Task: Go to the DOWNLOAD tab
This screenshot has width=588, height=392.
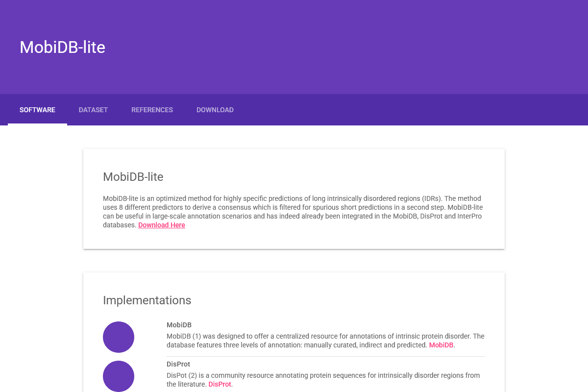Action: point(215,110)
